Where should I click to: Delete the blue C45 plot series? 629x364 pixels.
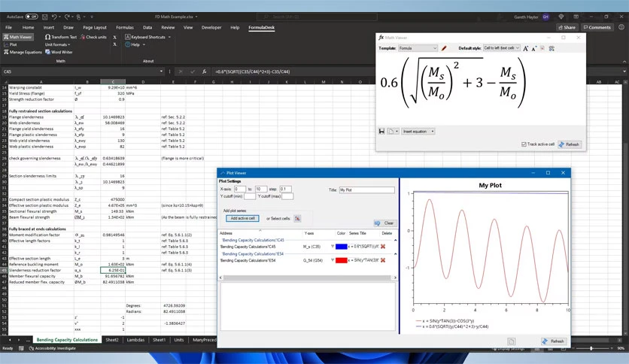(383, 247)
